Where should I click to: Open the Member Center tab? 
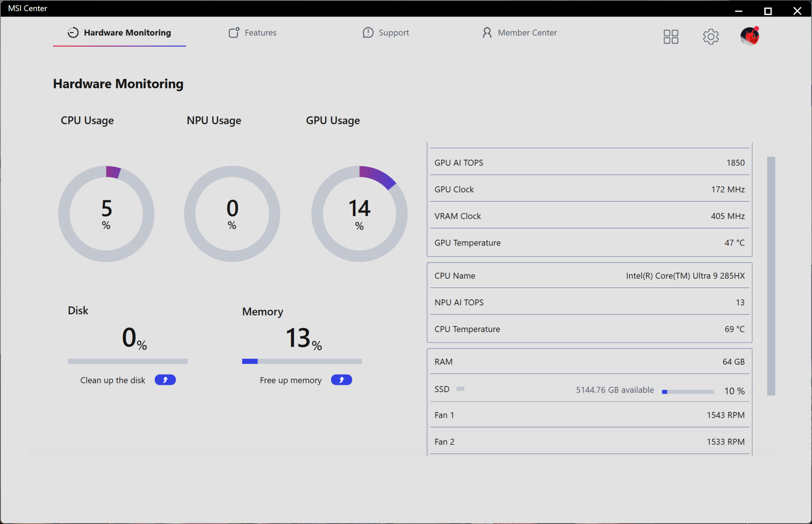(x=519, y=33)
